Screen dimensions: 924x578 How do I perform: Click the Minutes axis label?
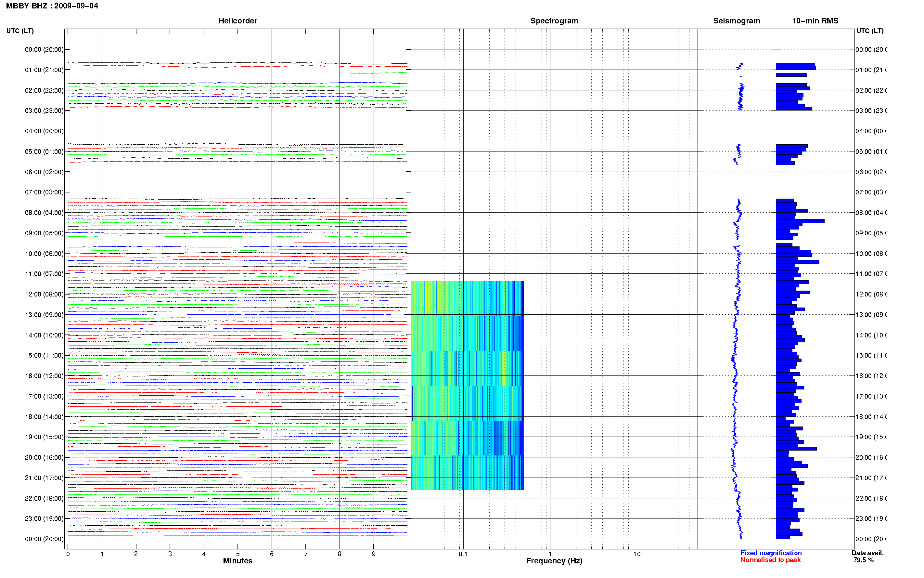click(x=237, y=561)
